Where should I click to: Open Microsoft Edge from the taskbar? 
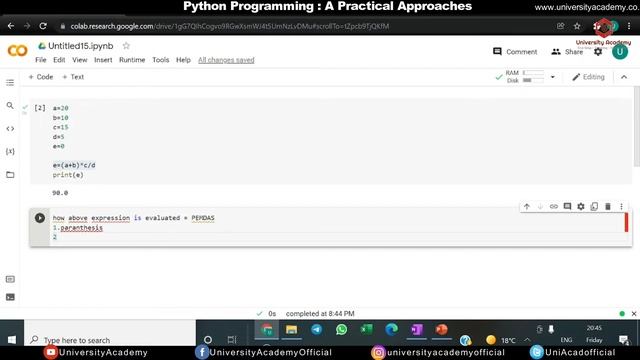(391, 329)
